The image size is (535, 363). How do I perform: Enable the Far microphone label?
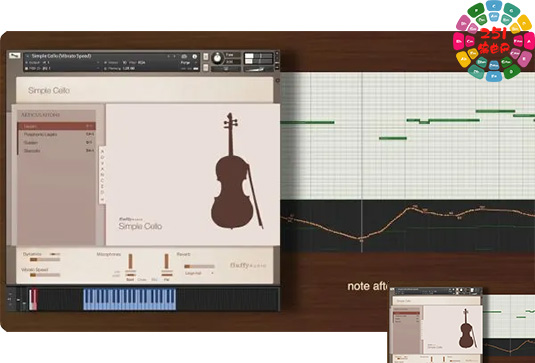coord(166,280)
